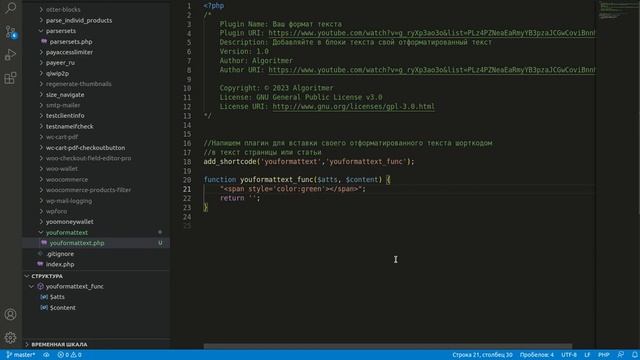This screenshot has height=360, width=640.
Task: Click the master branch indicator in status bar
Action: 20,355
